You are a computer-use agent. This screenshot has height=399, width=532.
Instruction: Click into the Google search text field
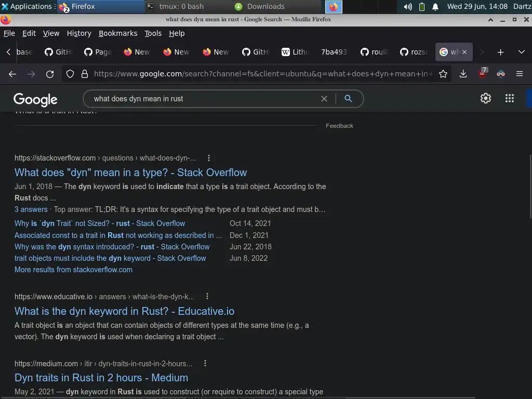click(204, 99)
